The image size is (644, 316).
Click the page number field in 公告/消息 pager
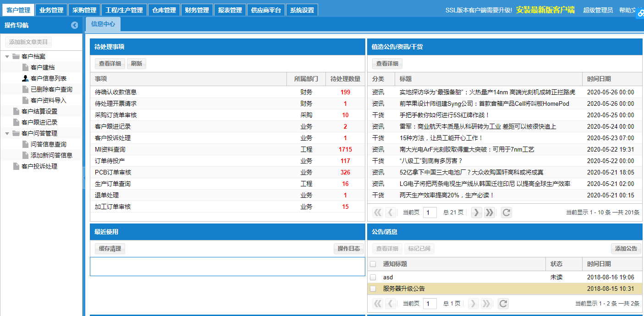(430, 303)
